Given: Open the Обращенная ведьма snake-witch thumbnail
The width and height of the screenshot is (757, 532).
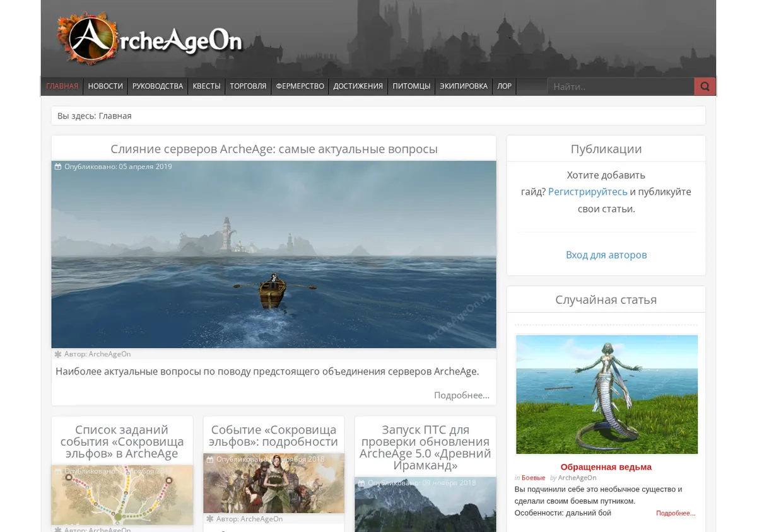Looking at the screenshot, I should tap(607, 395).
